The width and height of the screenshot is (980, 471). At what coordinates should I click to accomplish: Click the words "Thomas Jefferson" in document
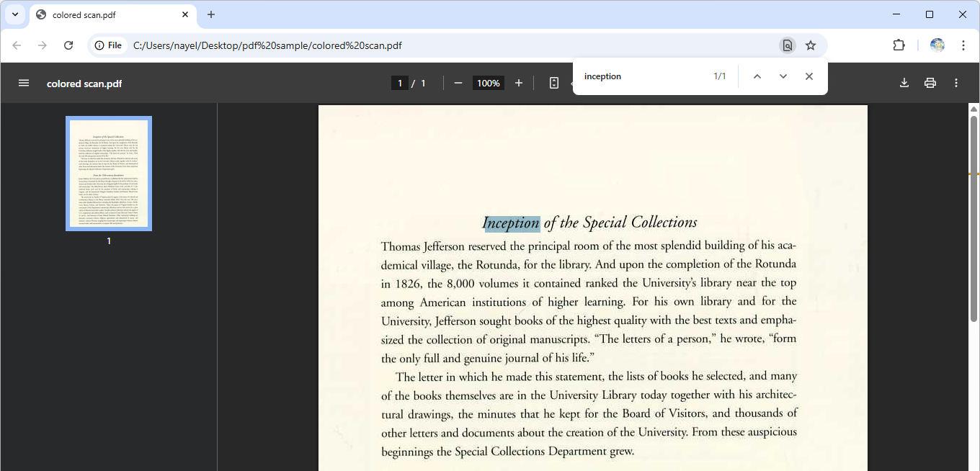coord(423,246)
